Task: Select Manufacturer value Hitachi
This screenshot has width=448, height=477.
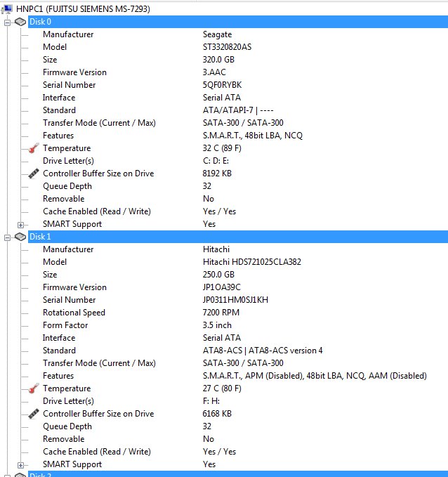Action: (x=216, y=249)
